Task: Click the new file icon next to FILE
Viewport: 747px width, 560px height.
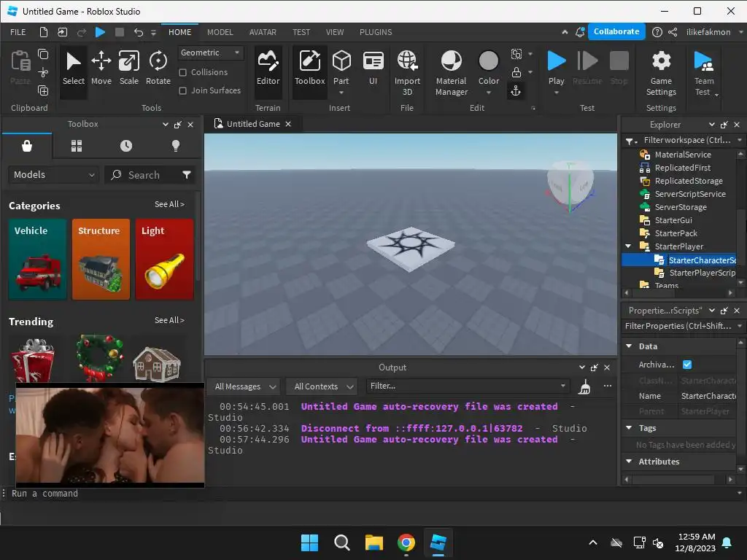Action: coord(43,32)
